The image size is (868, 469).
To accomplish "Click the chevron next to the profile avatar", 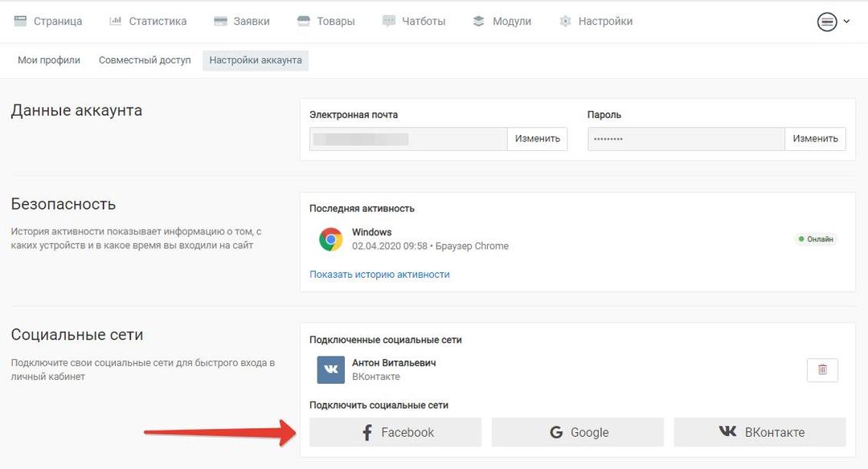I will point(846,22).
